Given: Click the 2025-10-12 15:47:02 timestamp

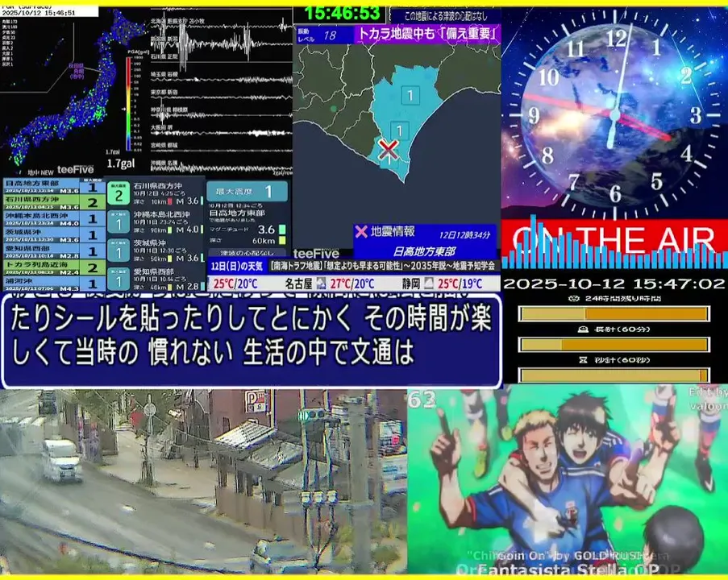Looking at the screenshot, I should (x=614, y=284).
